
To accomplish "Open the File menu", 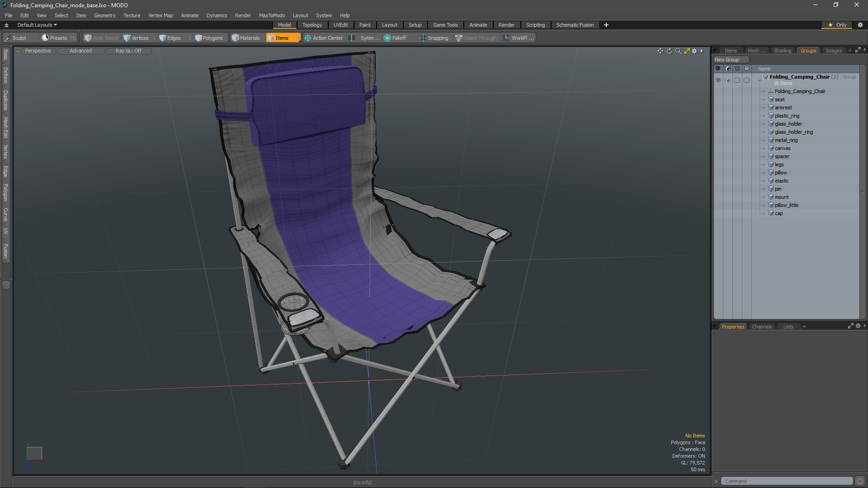I will click(x=9, y=15).
